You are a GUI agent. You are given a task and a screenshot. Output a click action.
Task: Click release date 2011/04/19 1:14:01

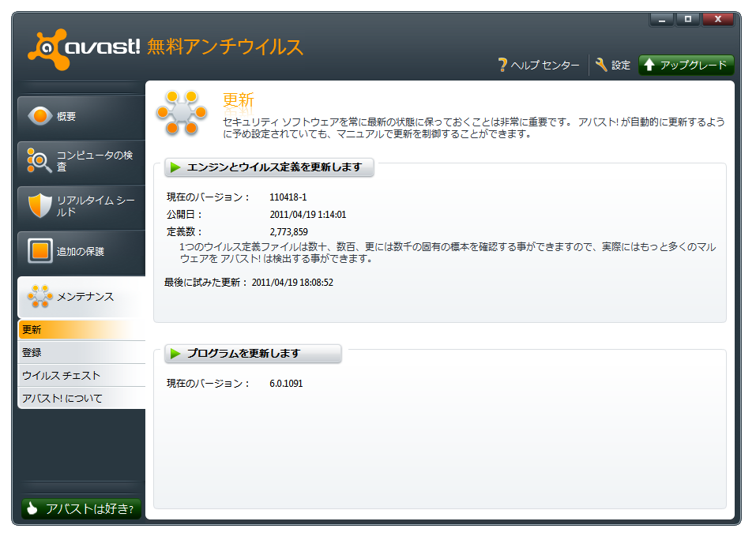coord(307,215)
